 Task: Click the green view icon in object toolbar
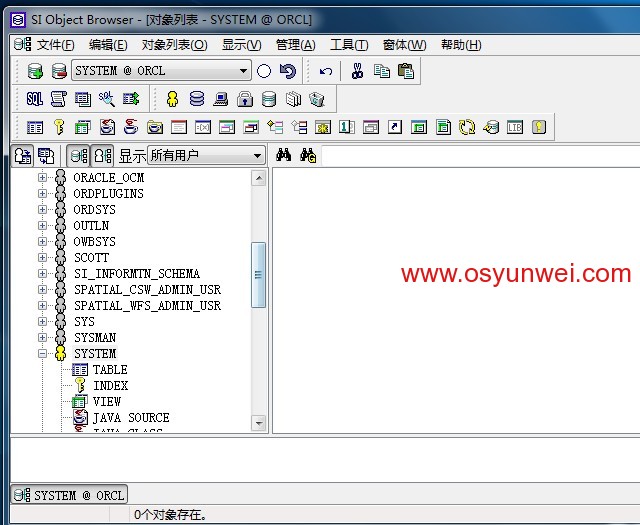coord(83,127)
